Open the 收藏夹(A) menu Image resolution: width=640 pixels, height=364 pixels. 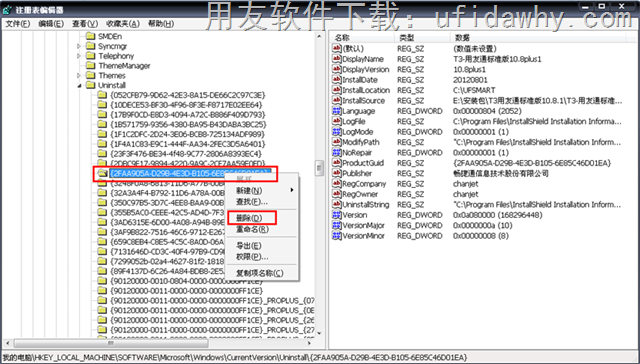pos(122,24)
